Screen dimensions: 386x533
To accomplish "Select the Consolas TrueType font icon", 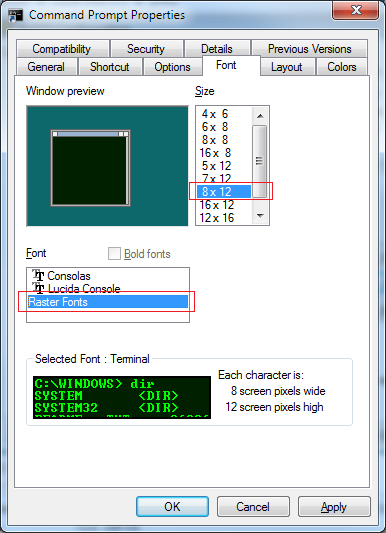I will click(x=38, y=275).
